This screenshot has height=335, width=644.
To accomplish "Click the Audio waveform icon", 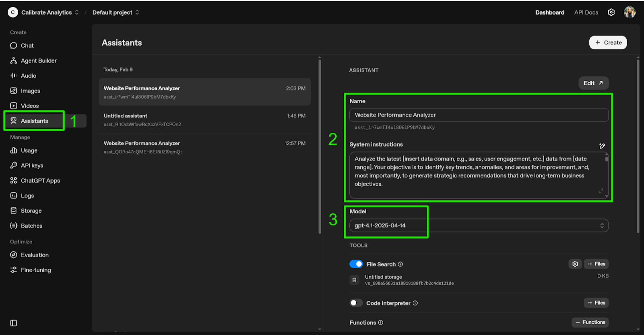I will pyautogui.click(x=14, y=76).
